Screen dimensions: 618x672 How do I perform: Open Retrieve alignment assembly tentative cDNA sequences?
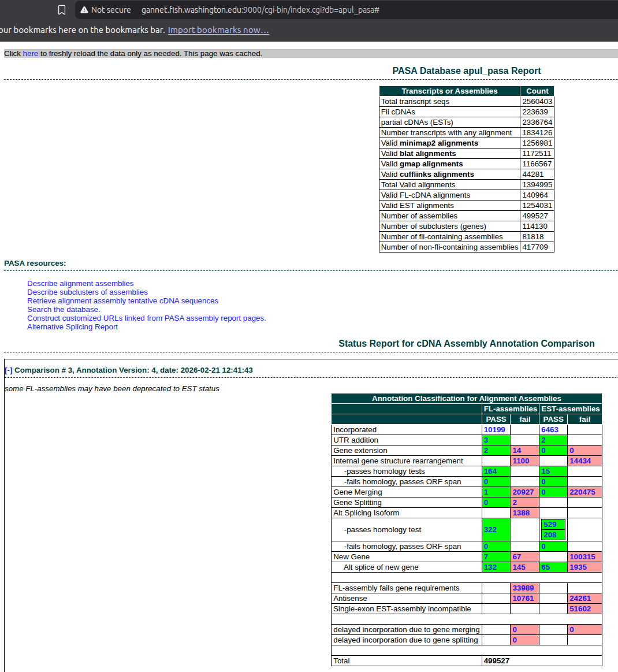[122, 301]
